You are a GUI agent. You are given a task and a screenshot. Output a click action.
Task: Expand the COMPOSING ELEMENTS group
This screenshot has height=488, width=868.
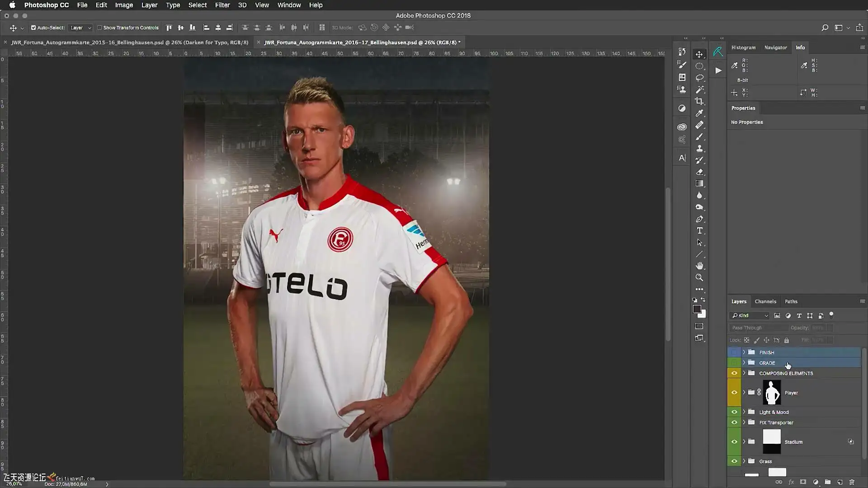pos(744,373)
